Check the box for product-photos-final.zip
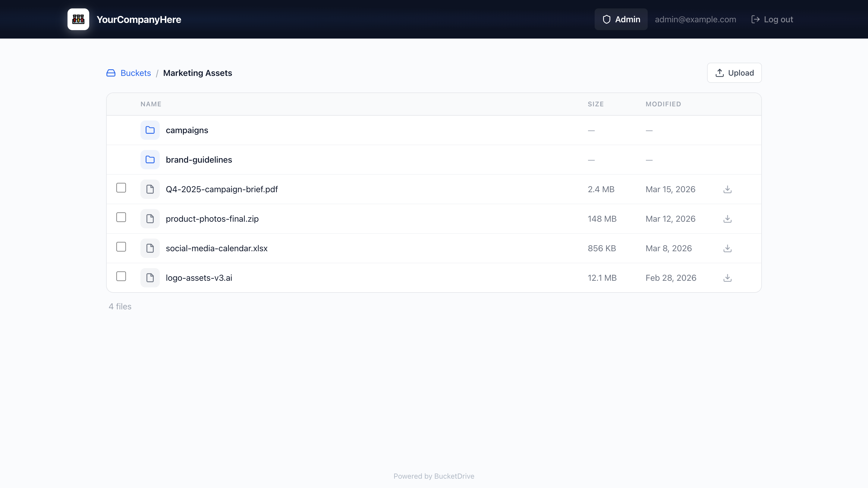This screenshot has width=868, height=488. pyautogui.click(x=121, y=217)
